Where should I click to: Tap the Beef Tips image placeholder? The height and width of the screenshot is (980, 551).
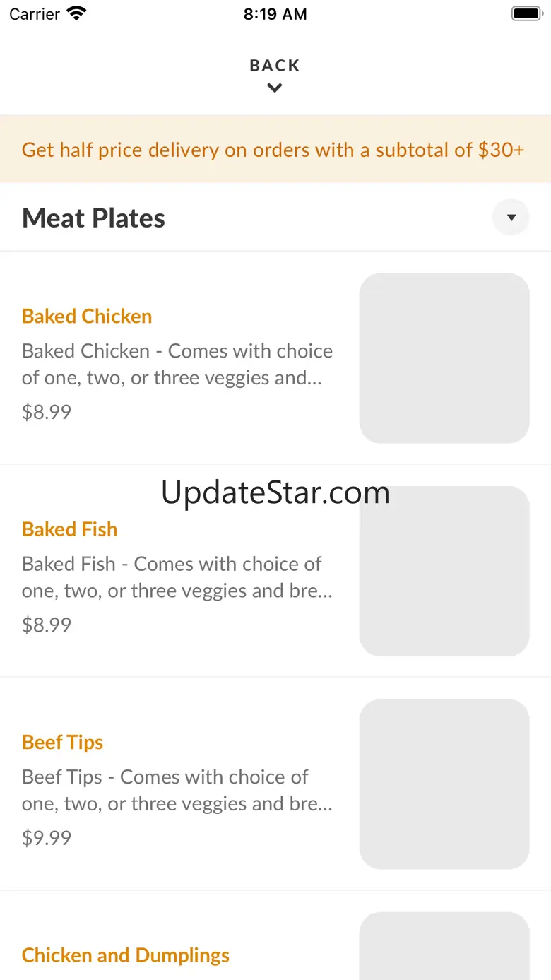444,784
